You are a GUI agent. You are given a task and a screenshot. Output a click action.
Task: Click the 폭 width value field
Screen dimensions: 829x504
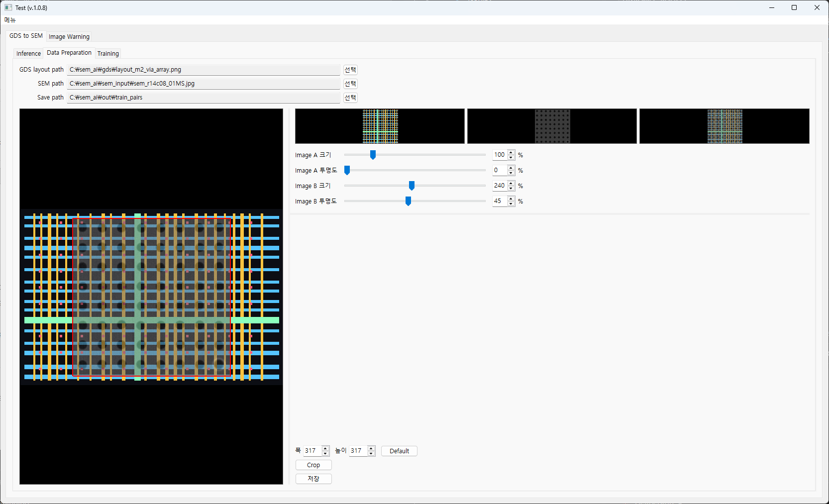(x=312, y=451)
